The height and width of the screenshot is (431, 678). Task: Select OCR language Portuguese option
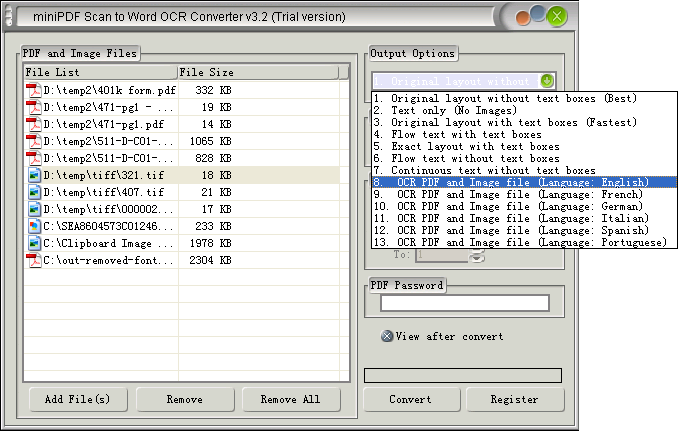524,243
